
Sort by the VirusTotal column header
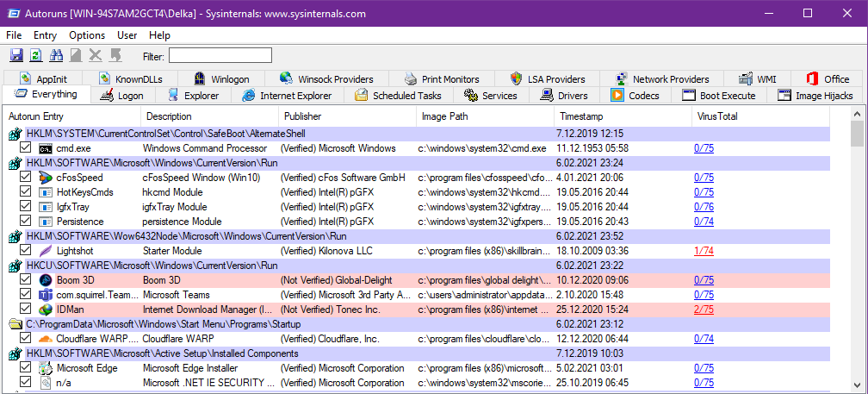click(760, 116)
